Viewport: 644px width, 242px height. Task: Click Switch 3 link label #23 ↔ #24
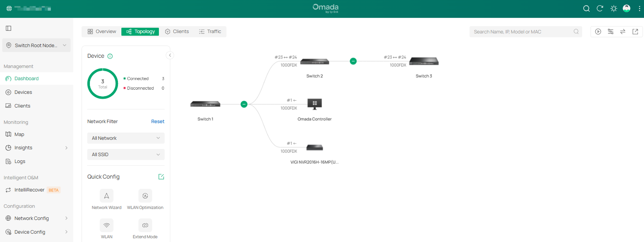click(395, 57)
